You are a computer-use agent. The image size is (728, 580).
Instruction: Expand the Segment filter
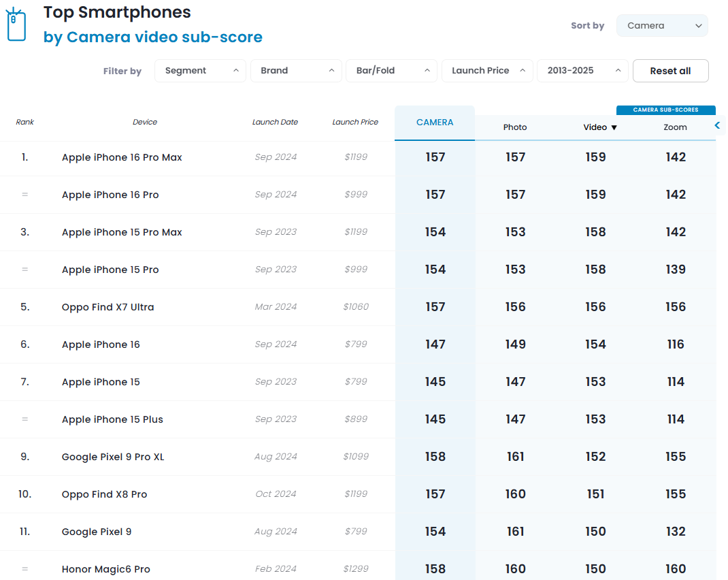tap(200, 71)
